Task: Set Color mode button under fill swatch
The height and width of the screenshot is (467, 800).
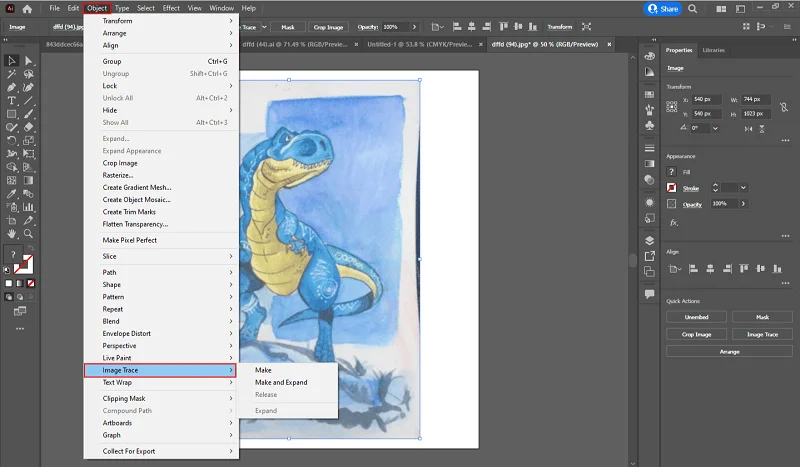Action: click(x=9, y=283)
